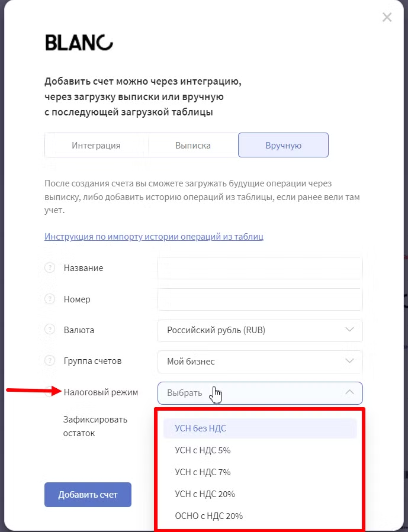The width and height of the screenshot is (408, 532).
Task: Click help icon next to Валюта
Action: [50, 330]
